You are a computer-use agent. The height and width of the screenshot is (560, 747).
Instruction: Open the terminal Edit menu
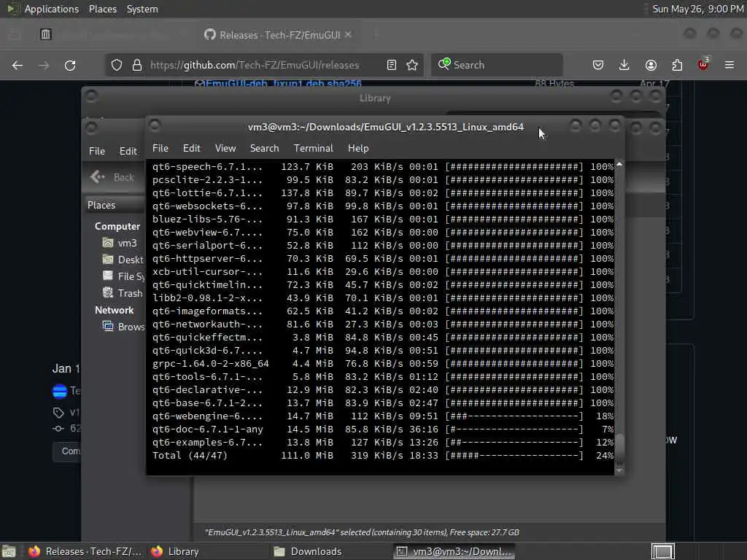192,148
